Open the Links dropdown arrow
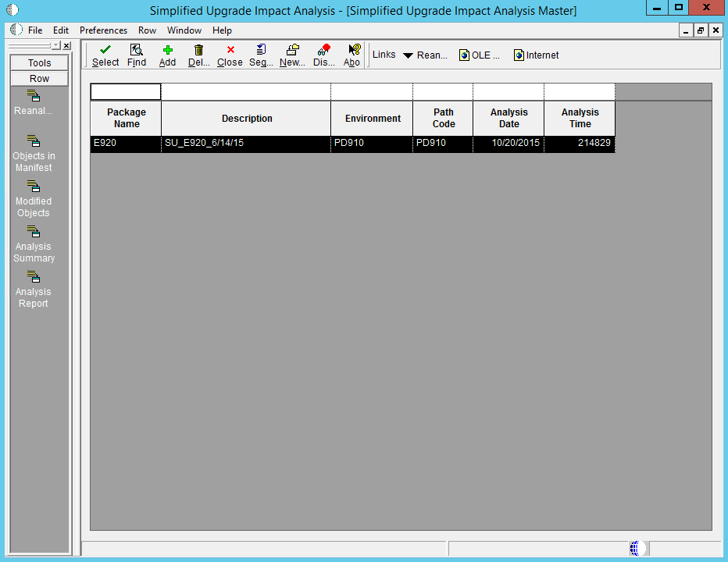The image size is (728, 562). point(408,55)
